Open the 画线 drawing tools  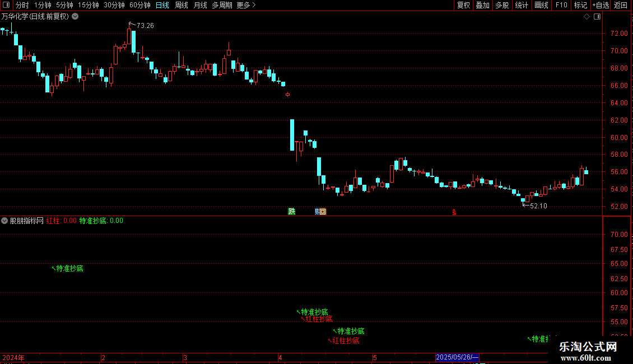tap(541, 5)
